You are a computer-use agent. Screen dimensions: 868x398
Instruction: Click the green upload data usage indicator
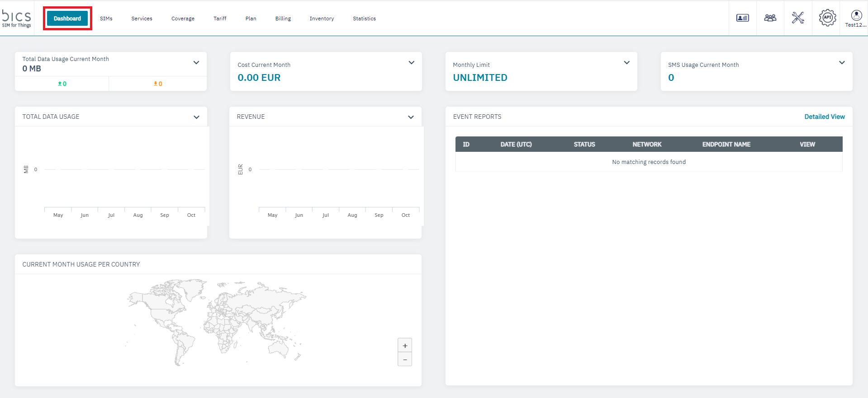(62, 84)
